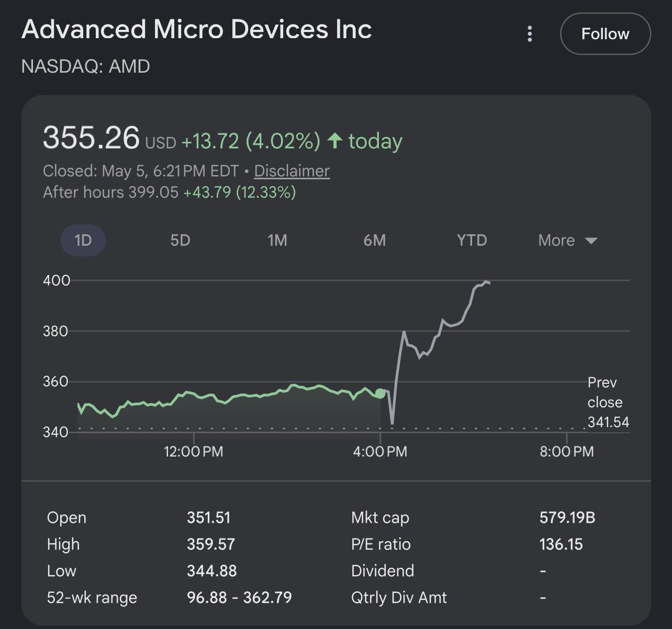Click the Dividend label
The height and width of the screenshot is (629, 672).
(382, 571)
